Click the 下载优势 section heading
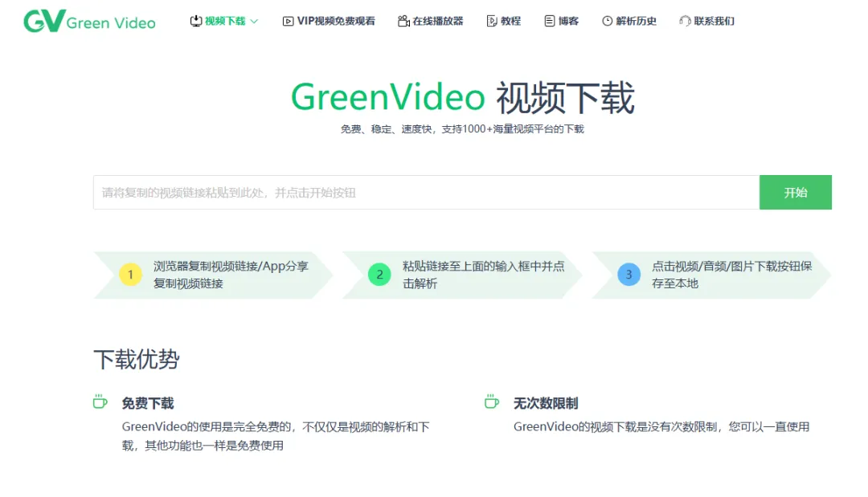This screenshot has width=868, height=497. tap(137, 360)
